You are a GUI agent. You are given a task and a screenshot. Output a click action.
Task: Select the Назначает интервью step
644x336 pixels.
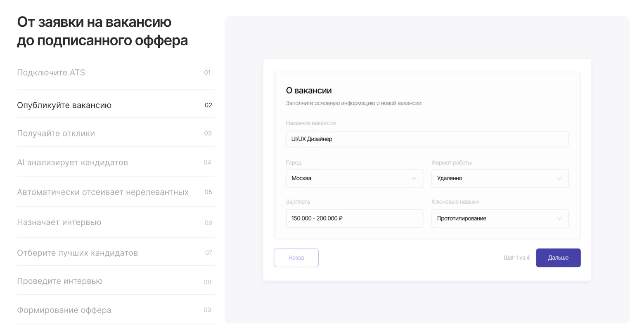coord(116,223)
